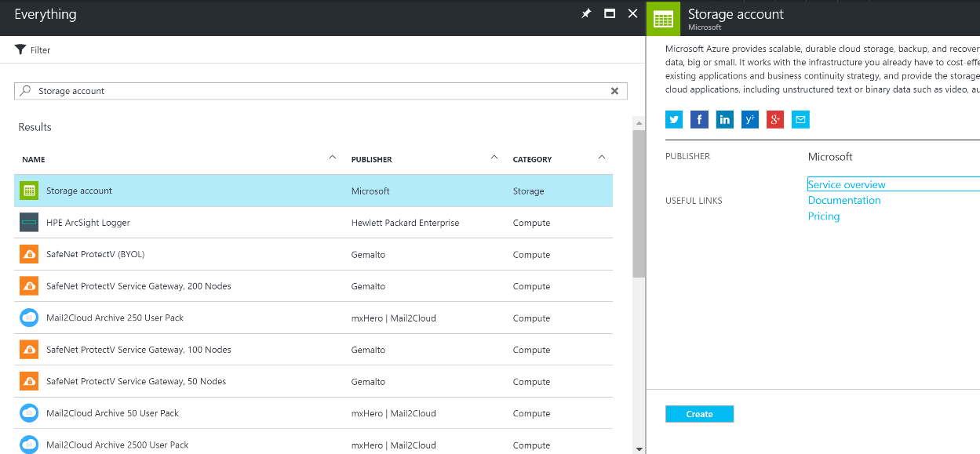Click the SafeNet ProtectV (BYOL) icon
The image size is (980, 454).
point(29,254)
